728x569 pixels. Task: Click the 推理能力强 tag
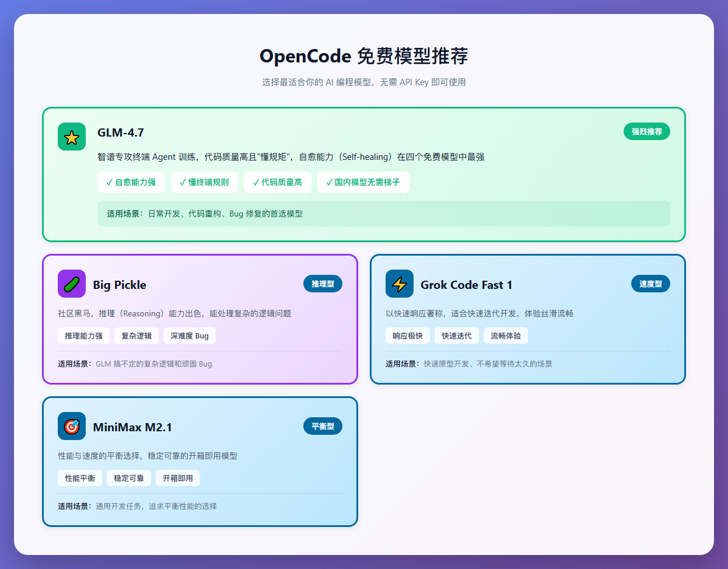tap(83, 336)
